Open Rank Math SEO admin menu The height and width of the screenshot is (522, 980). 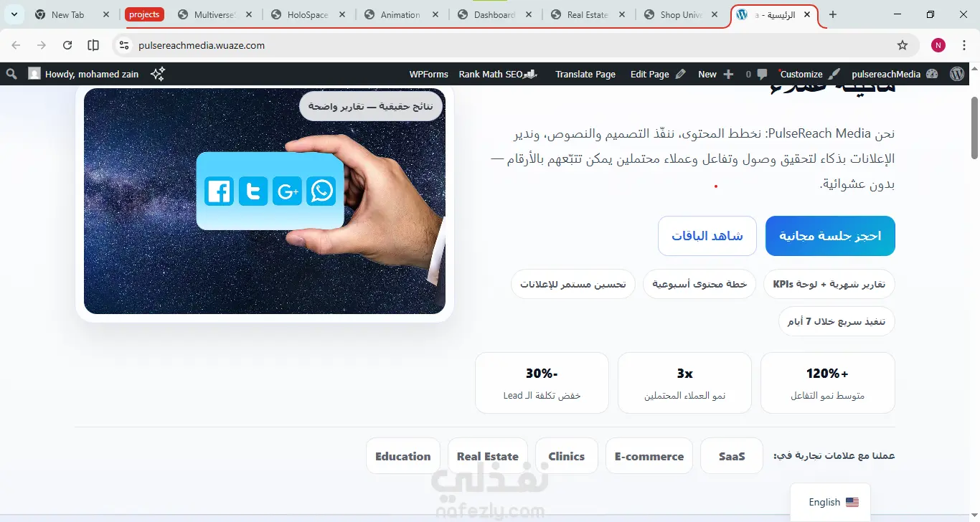click(498, 74)
